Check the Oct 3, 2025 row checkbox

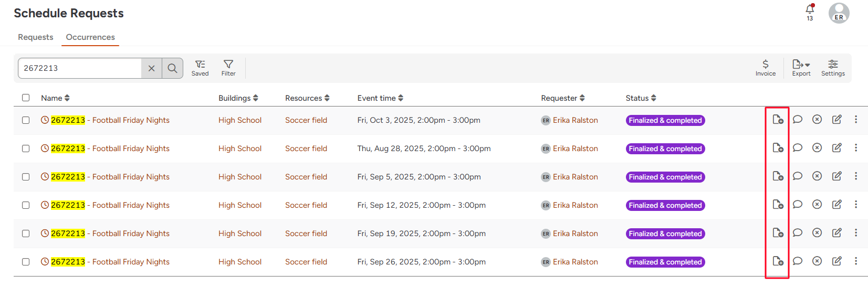click(x=26, y=120)
